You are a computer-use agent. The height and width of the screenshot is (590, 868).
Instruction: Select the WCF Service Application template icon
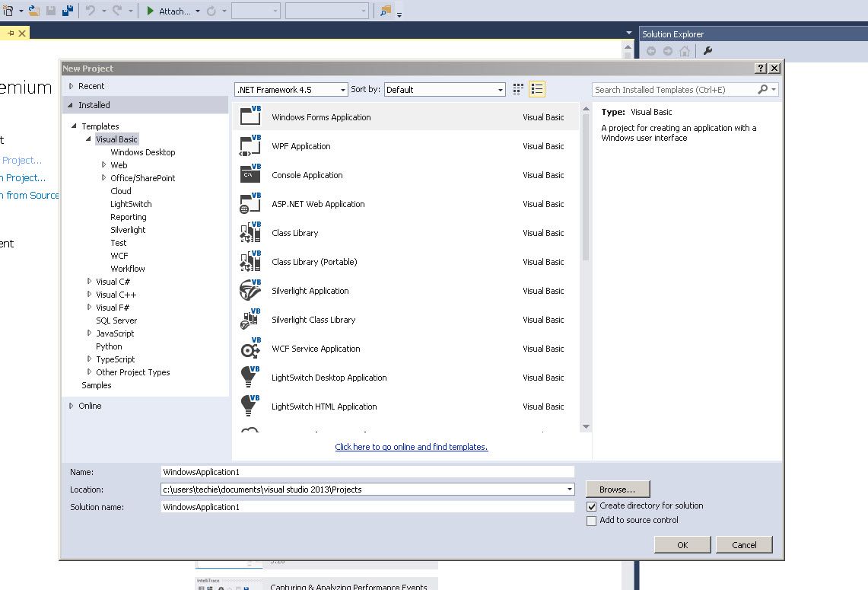tap(251, 348)
